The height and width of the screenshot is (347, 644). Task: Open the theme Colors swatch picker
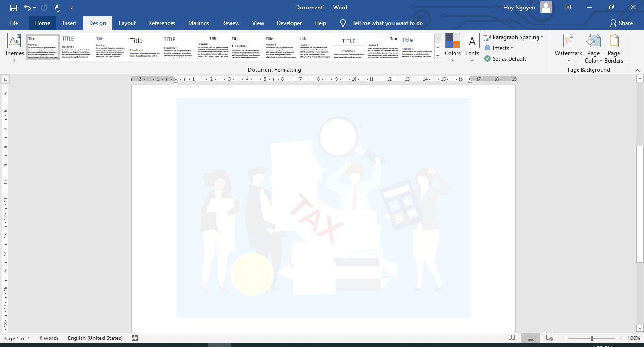[452, 48]
